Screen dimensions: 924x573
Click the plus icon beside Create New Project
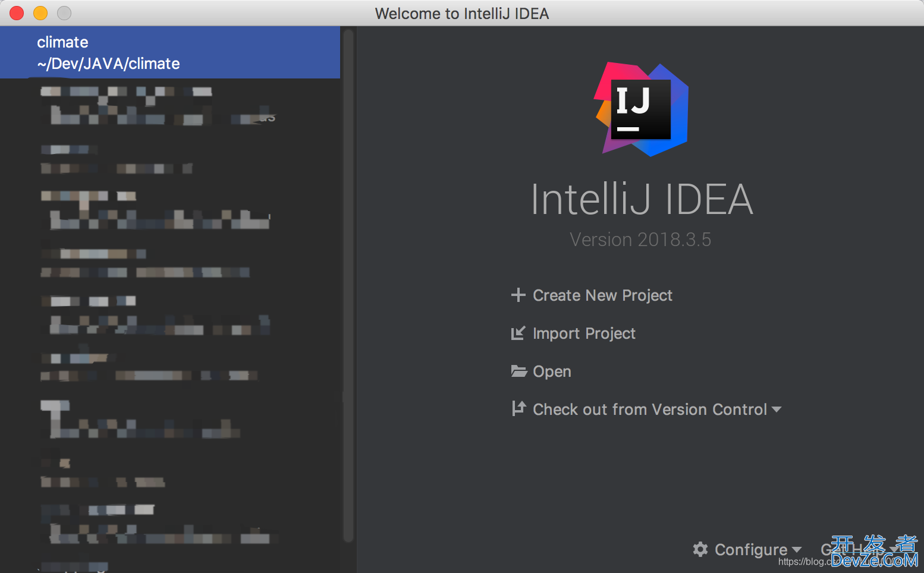pyautogui.click(x=518, y=295)
